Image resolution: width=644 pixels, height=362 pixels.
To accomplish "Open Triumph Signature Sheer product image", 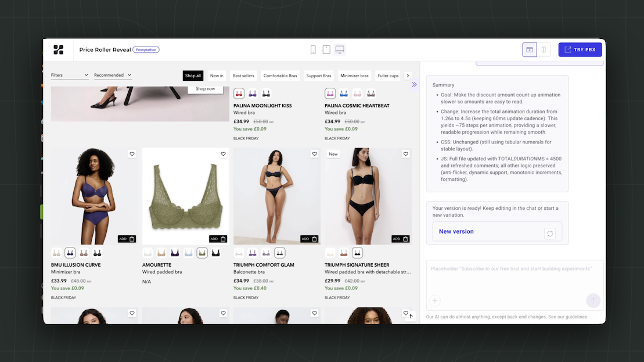I will click(x=368, y=196).
